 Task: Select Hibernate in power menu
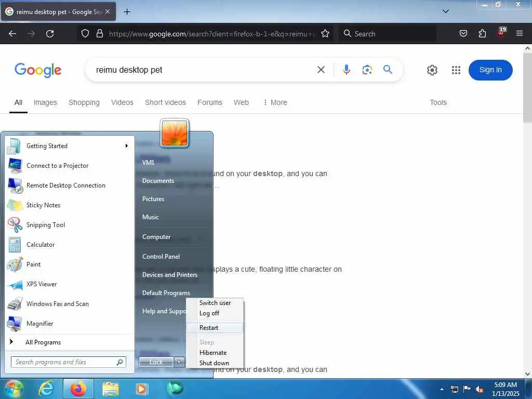click(x=215, y=353)
